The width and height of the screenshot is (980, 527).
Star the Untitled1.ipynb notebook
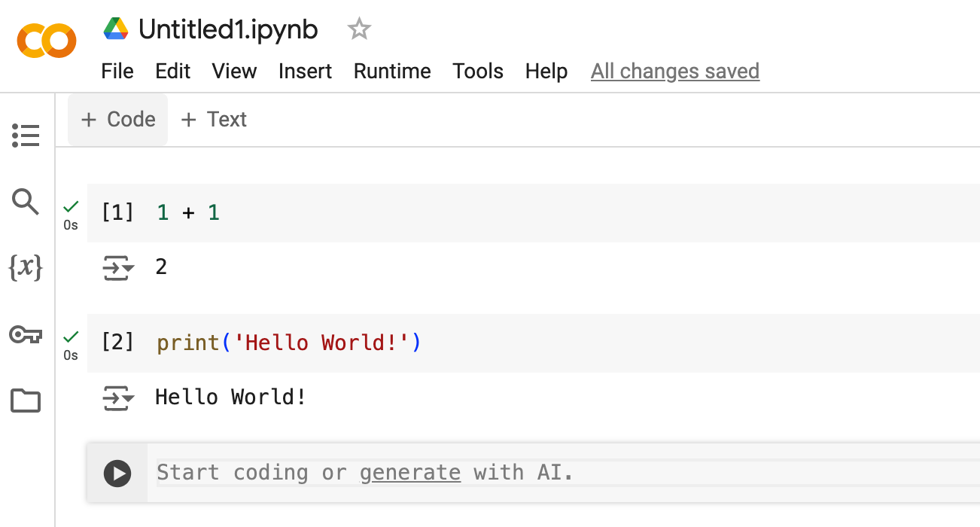(x=359, y=29)
